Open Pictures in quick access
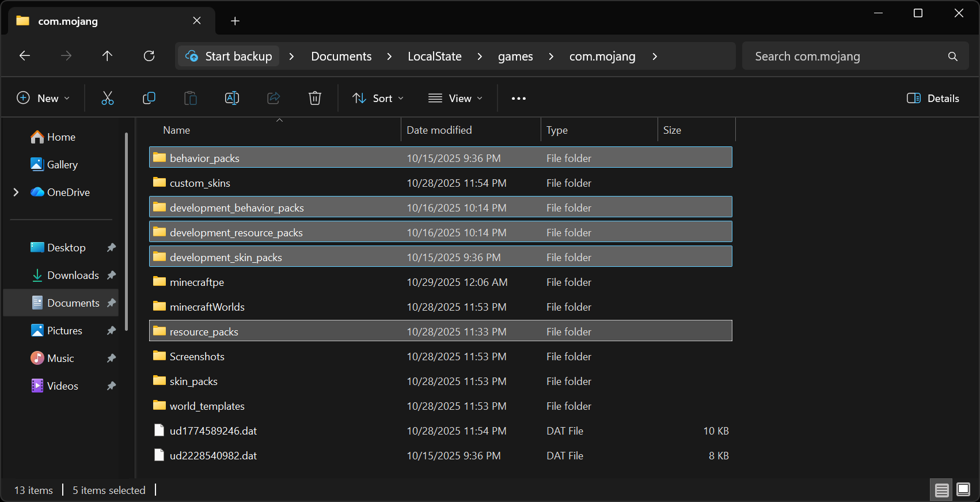The width and height of the screenshot is (980, 502). (56, 330)
